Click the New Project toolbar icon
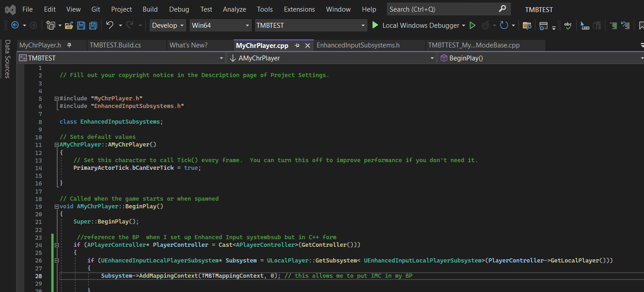644x292 pixels. pyautogui.click(x=51, y=26)
